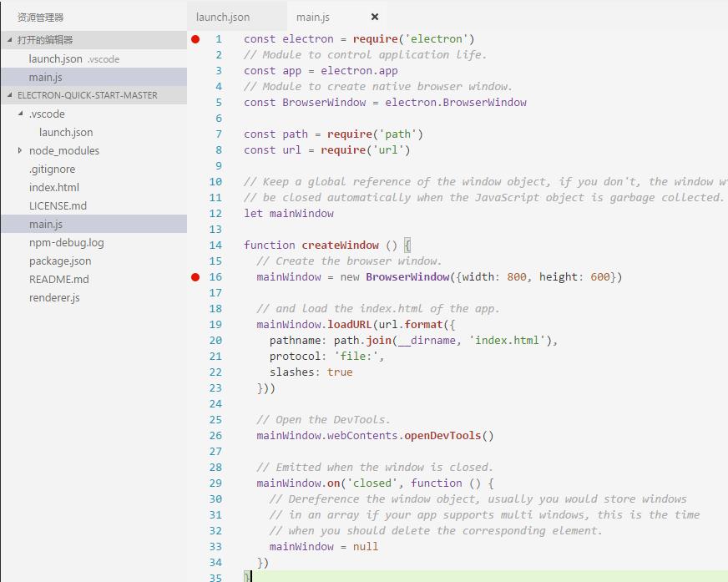
Task: Open the package.json file
Action: [60, 261]
